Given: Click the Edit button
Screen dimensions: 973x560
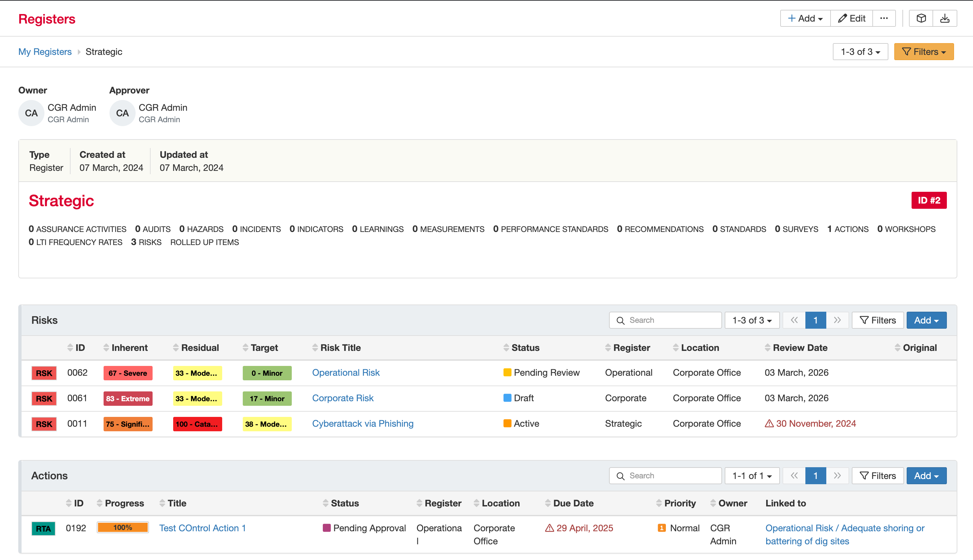Looking at the screenshot, I should coord(851,19).
